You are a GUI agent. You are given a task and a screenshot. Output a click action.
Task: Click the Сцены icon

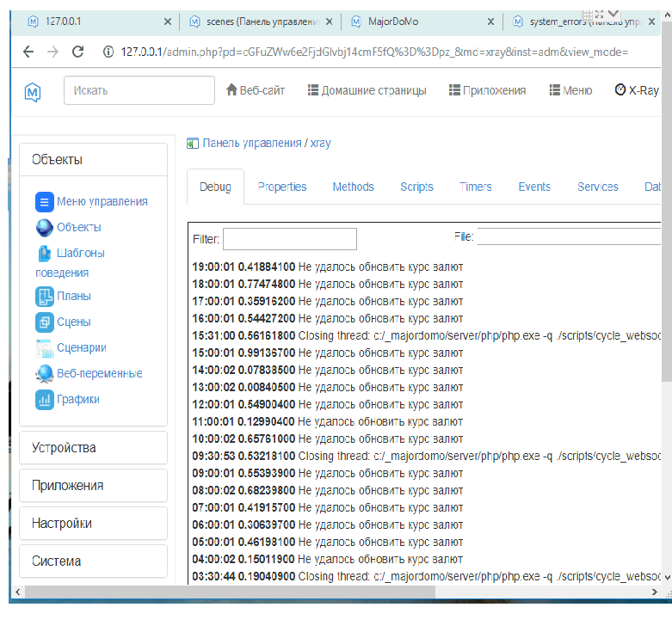click(45, 322)
